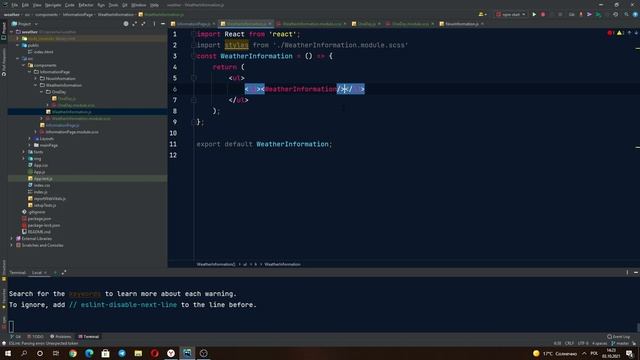Open the Project tool window stripe button
The image size is (640, 360).
tap(4, 30)
